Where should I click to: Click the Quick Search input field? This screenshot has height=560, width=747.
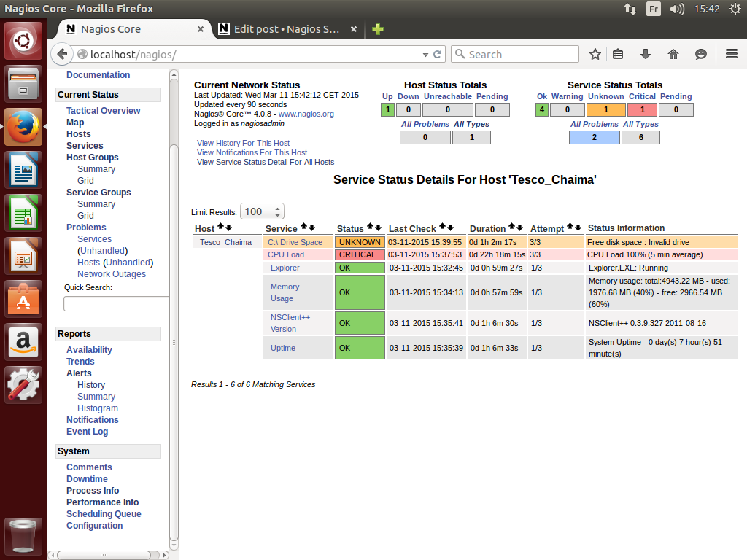[117, 303]
